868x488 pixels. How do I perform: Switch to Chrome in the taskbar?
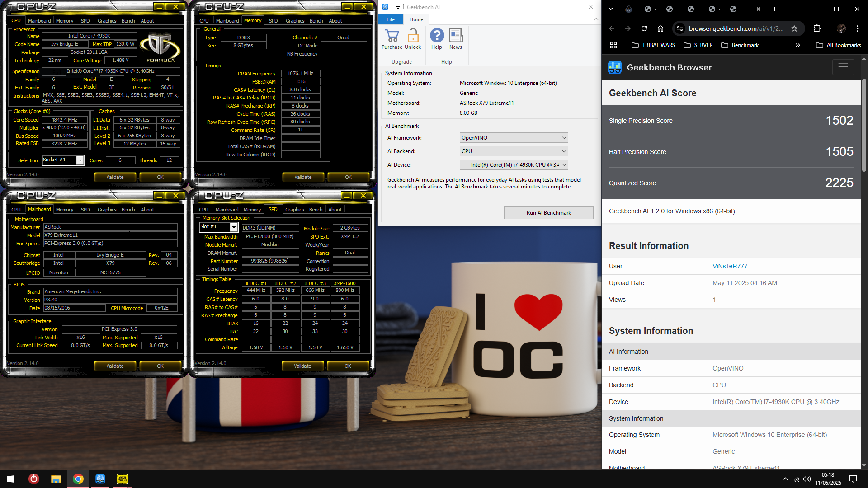78,479
